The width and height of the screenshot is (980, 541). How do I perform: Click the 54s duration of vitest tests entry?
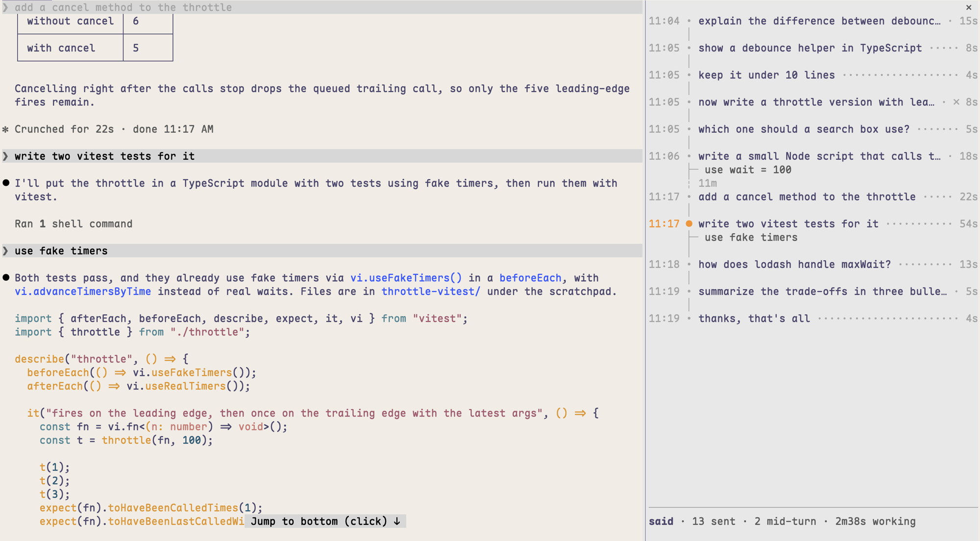coord(968,224)
